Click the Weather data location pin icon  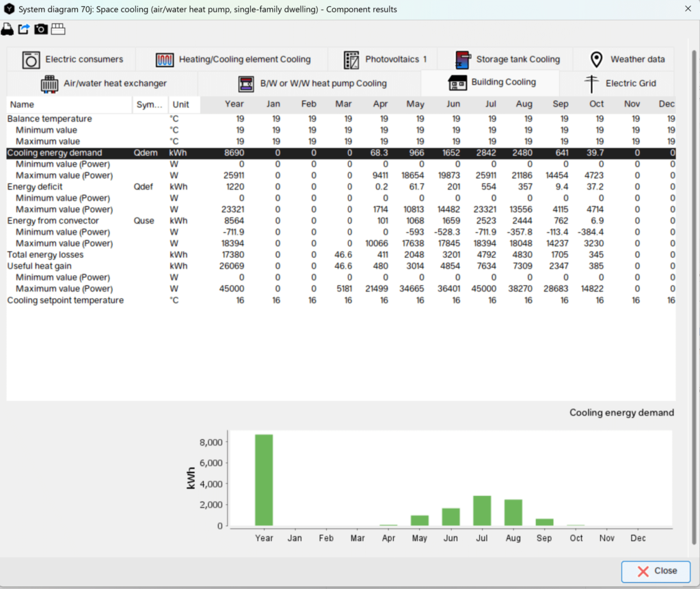[x=595, y=59]
